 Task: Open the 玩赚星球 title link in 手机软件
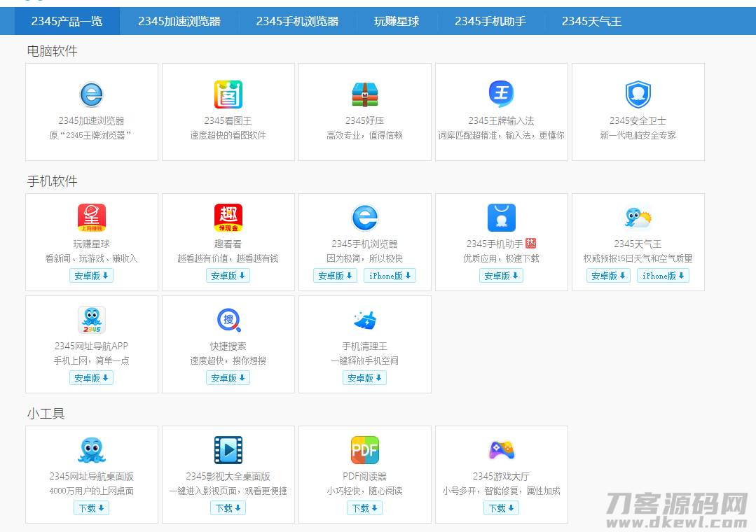(x=92, y=244)
